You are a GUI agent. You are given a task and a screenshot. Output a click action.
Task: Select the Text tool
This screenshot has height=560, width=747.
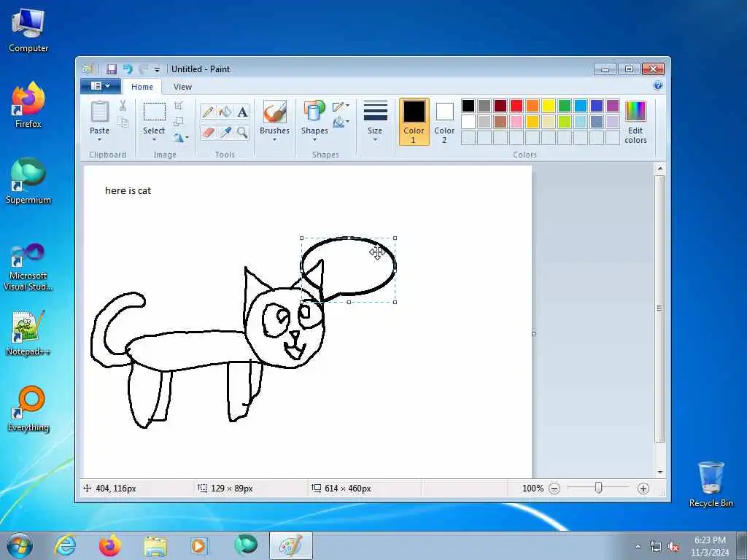pyautogui.click(x=242, y=112)
